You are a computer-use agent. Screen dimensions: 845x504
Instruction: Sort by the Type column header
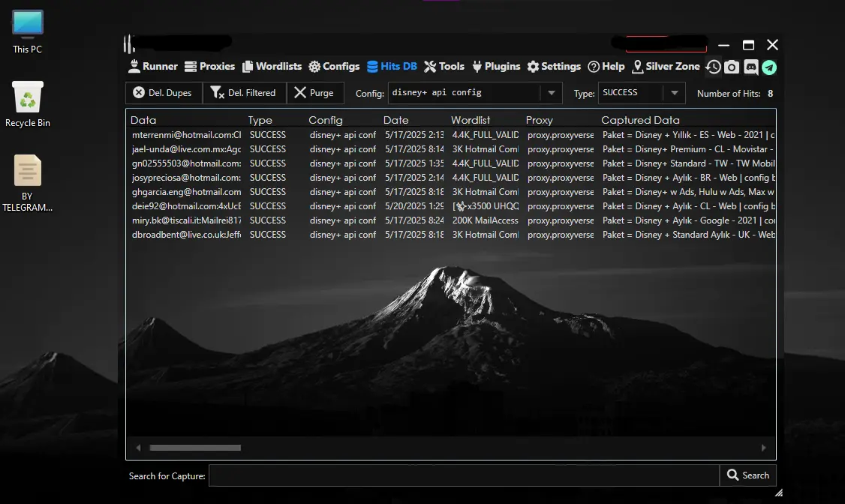(x=260, y=120)
